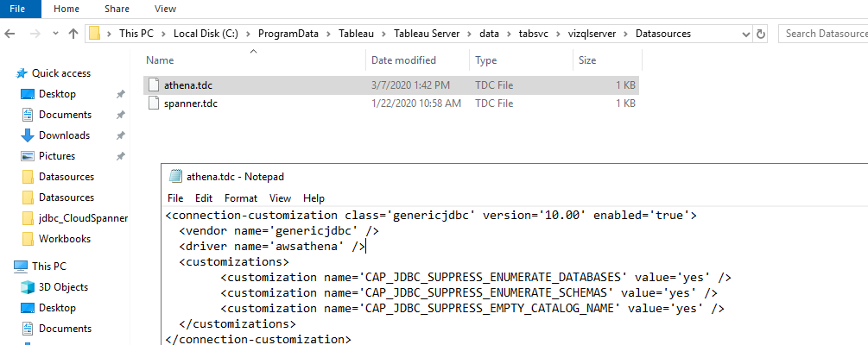Viewport: 868px width, 345px height.
Task: Click the Notepad title bar icon
Action: (x=175, y=176)
